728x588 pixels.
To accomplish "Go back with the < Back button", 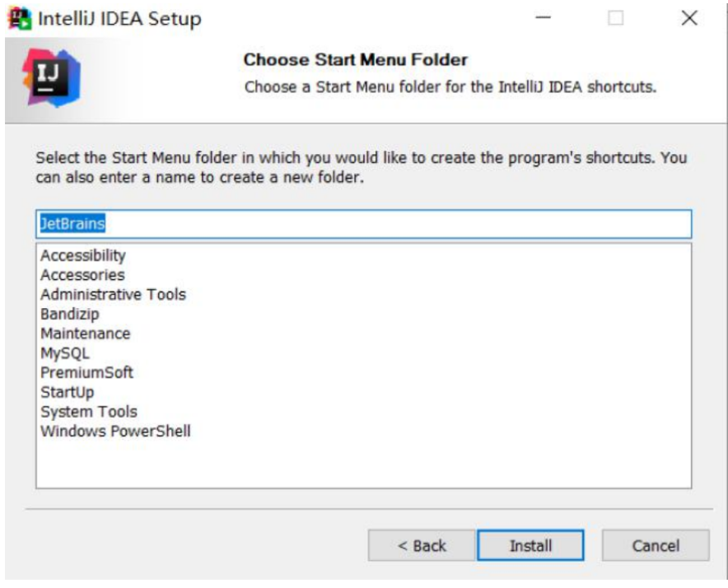I will (x=422, y=545).
